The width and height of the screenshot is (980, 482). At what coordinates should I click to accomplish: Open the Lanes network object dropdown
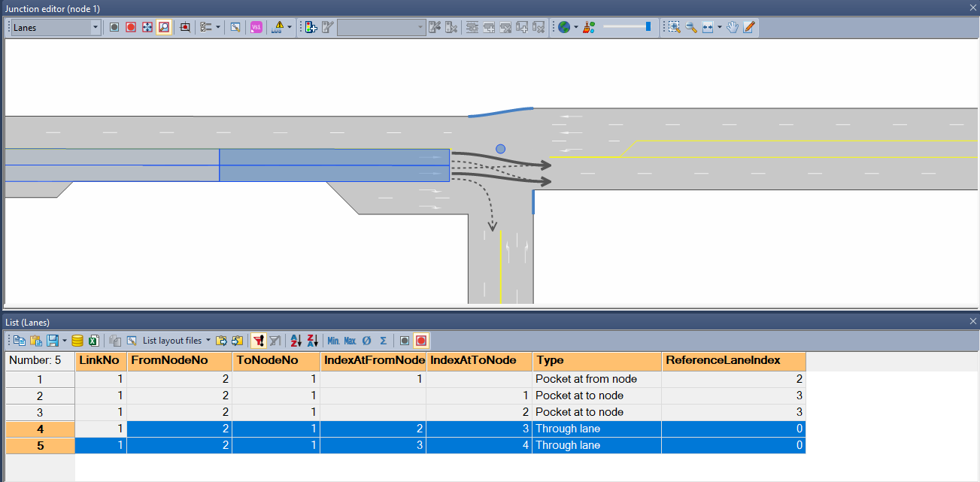[x=96, y=26]
